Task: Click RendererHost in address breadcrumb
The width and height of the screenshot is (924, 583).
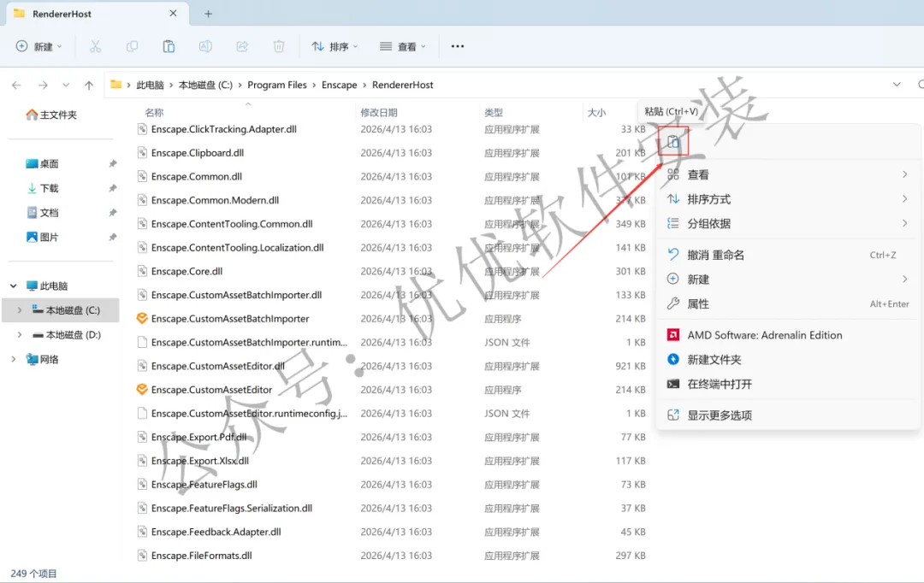Action: point(402,85)
